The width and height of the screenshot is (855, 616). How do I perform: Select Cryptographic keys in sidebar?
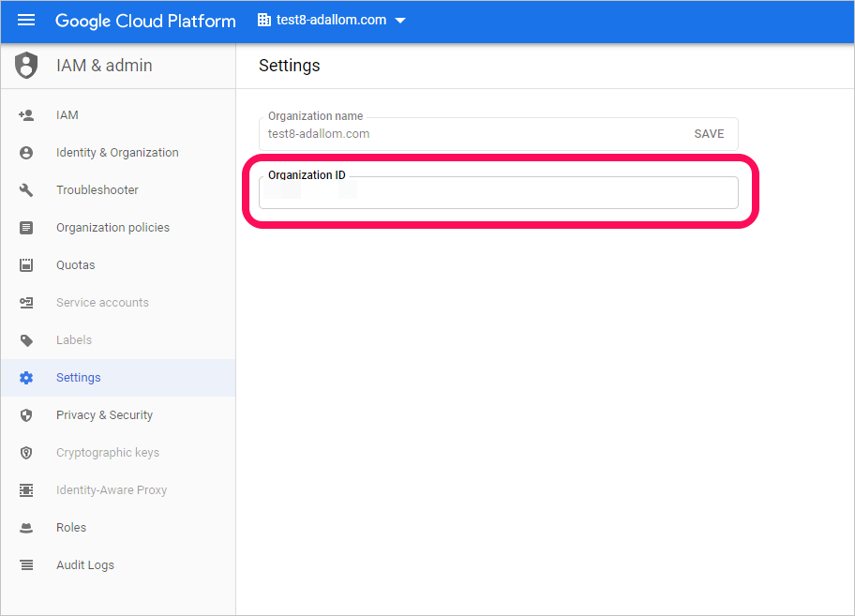(x=108, y=453)
